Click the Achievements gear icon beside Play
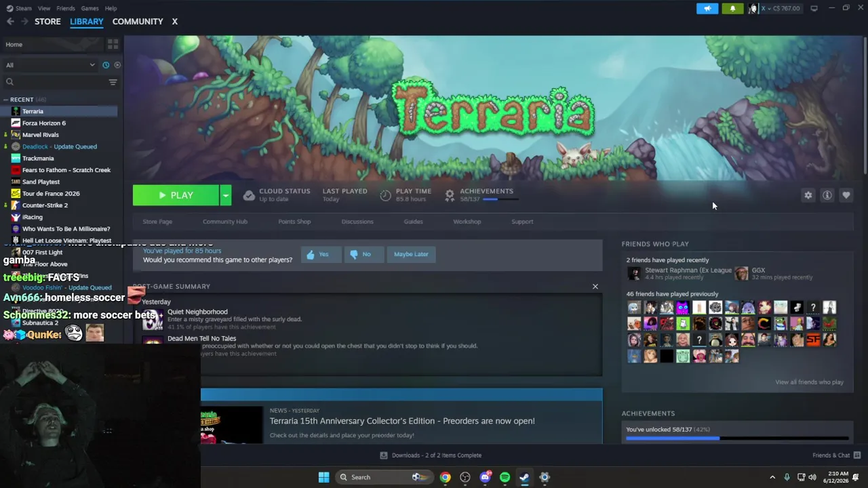 (450, 195)
